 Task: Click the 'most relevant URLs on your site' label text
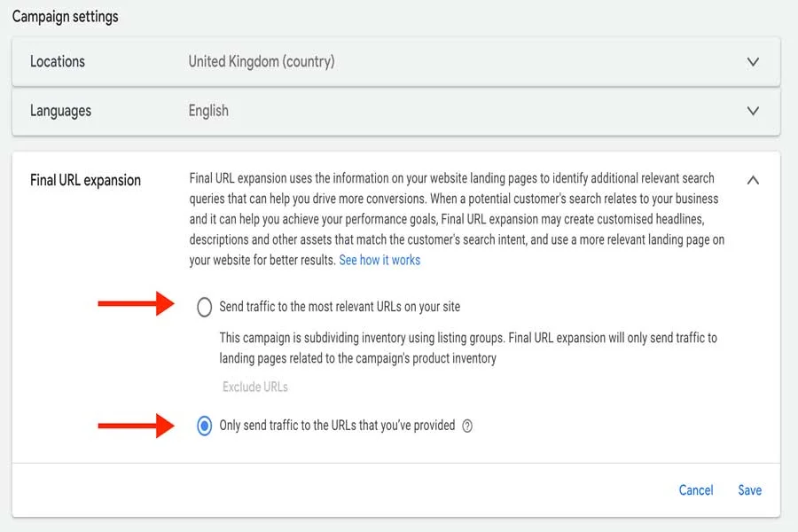[340, 307]
